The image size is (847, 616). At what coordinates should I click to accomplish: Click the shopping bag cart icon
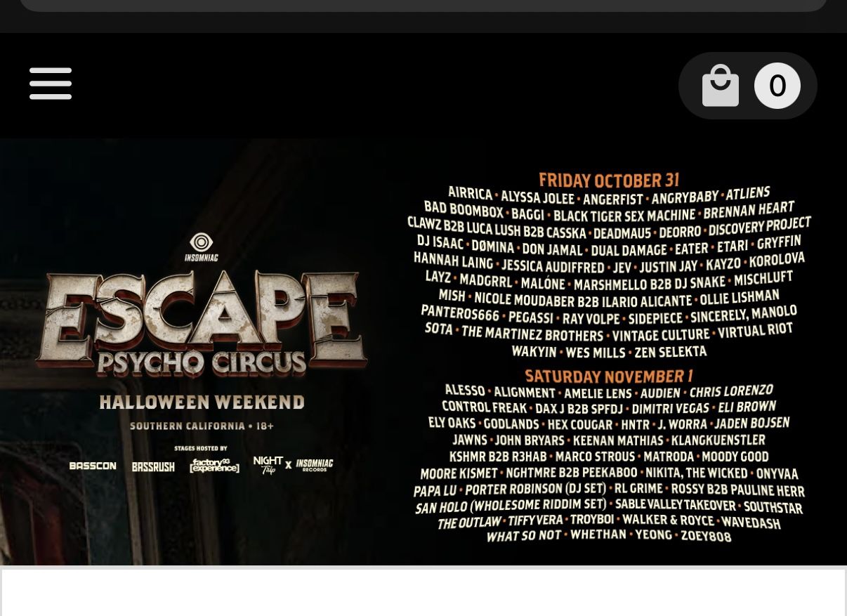721,86
